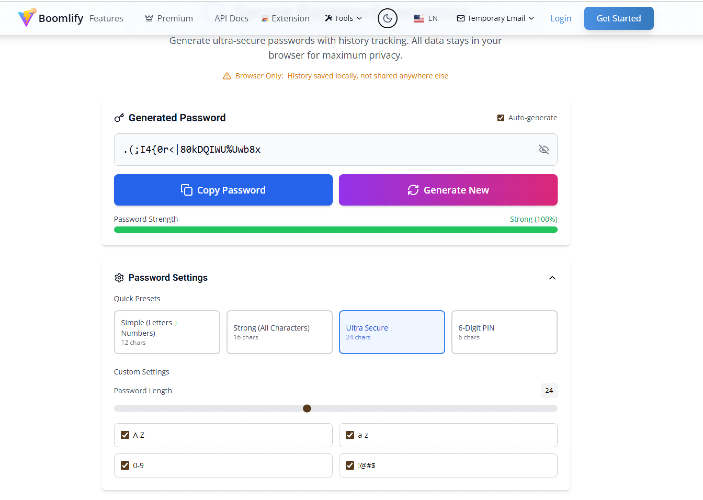Click the Get Started button
Viewport: 703px width, 500px height.
pos(619,18)
